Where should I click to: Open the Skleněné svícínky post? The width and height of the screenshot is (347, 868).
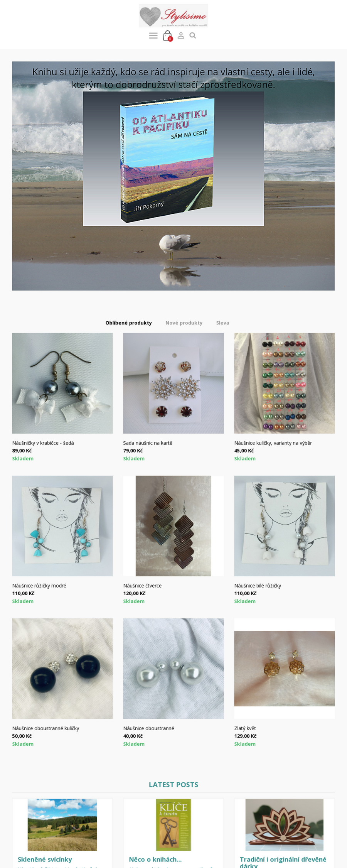tap(45, 859)
